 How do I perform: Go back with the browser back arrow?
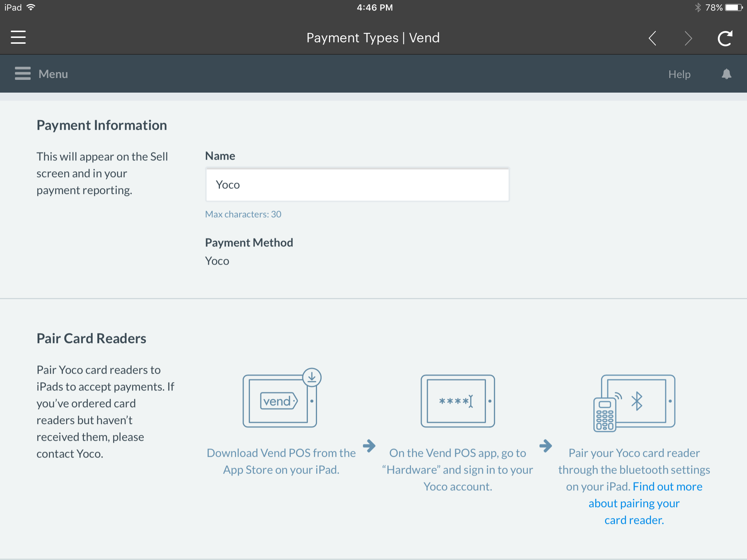pyautogui.click(x=653, y=38)
